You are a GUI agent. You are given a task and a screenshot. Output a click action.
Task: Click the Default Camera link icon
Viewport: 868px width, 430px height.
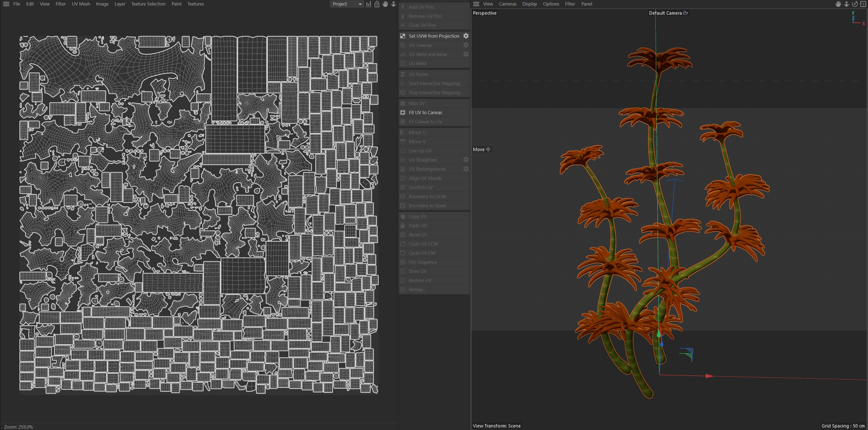(x=685, y=13)
